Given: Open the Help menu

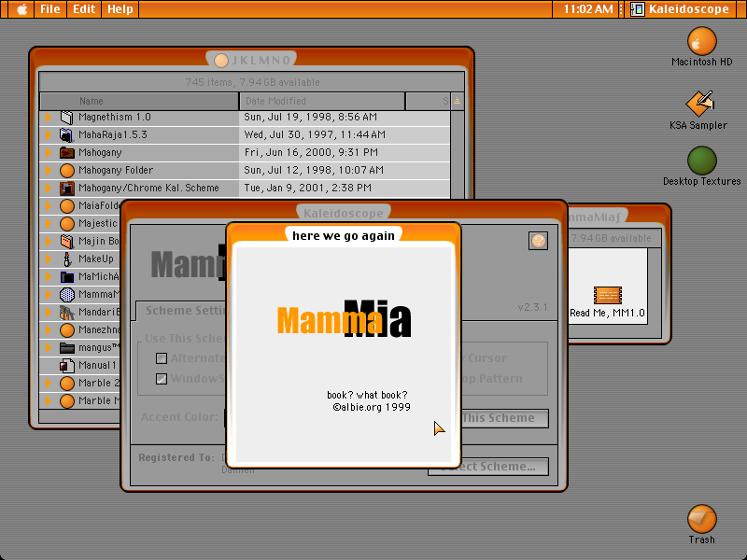Looking at the screenshot, I should point(120,9).
